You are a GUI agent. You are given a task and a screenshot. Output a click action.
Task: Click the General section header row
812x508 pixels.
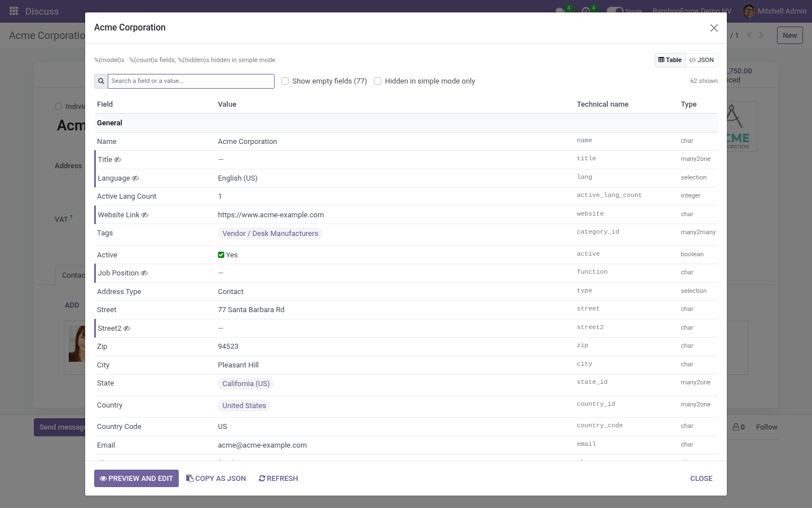coord(406,123)
